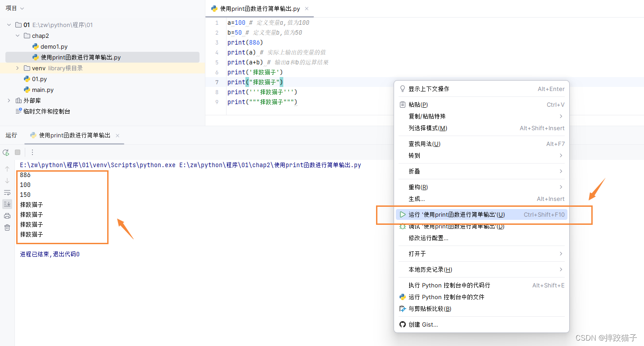The height and width of the screenshot is (346, 644).
Task: Click the up arrow icon beside console output
Action: pos(7,169)
